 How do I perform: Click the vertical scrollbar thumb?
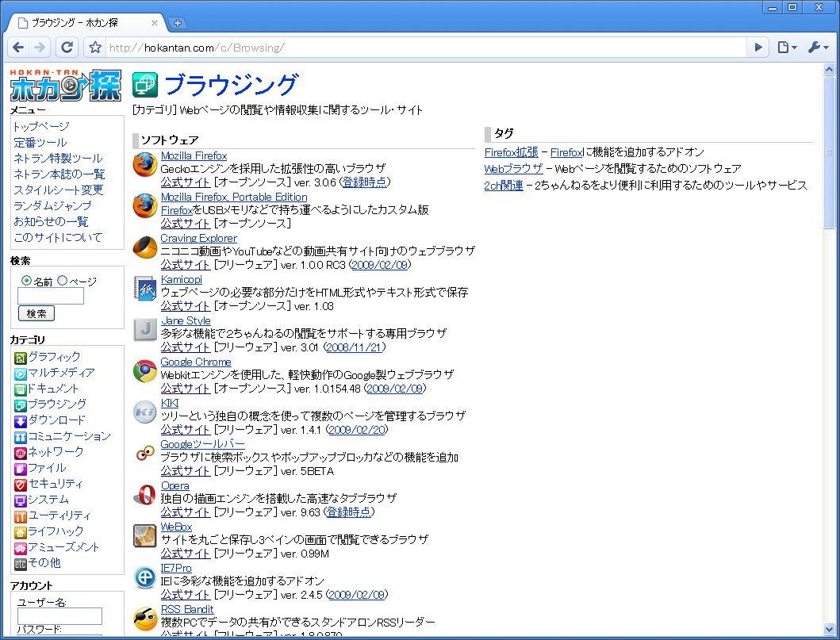click(x=829, y=152)
